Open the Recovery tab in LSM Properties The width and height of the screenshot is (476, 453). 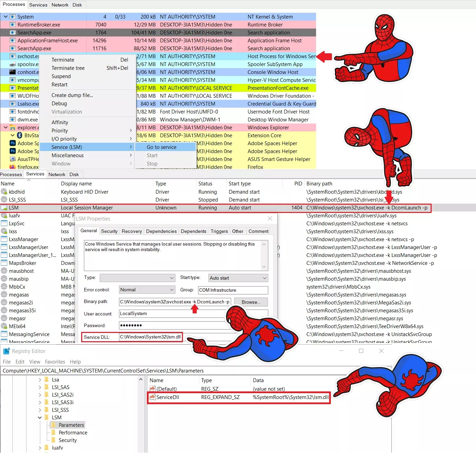pos(132,231)
